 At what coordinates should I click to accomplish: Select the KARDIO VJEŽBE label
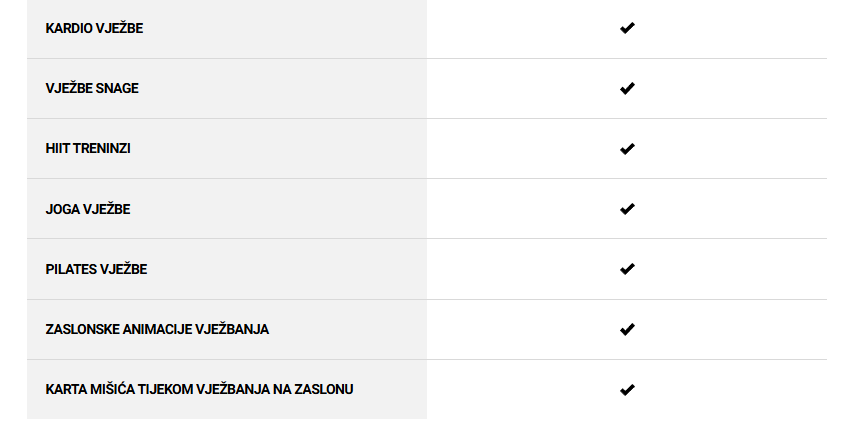[94, 28]
